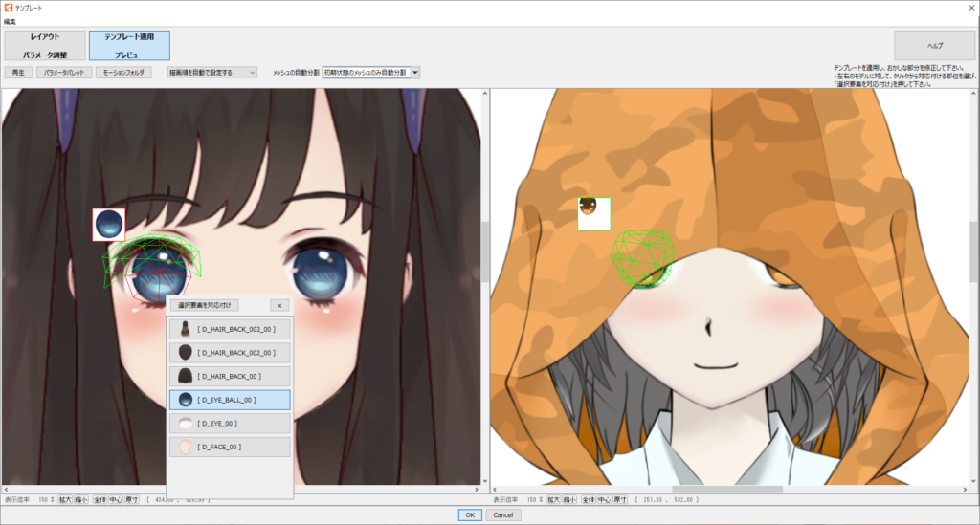Confirm with the OK button

point(470,515)
